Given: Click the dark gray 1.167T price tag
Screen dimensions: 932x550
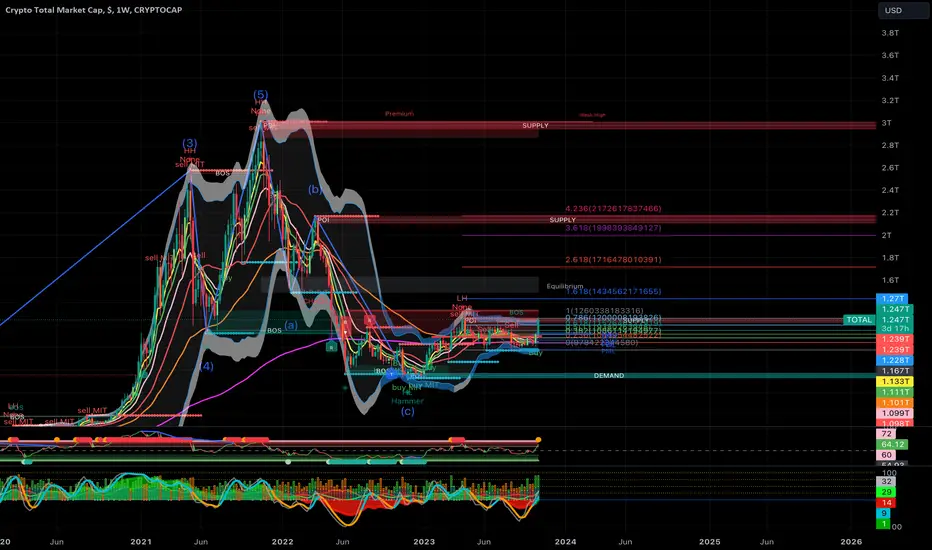Looking at the screenshot, I should click(x=893, y=371).
